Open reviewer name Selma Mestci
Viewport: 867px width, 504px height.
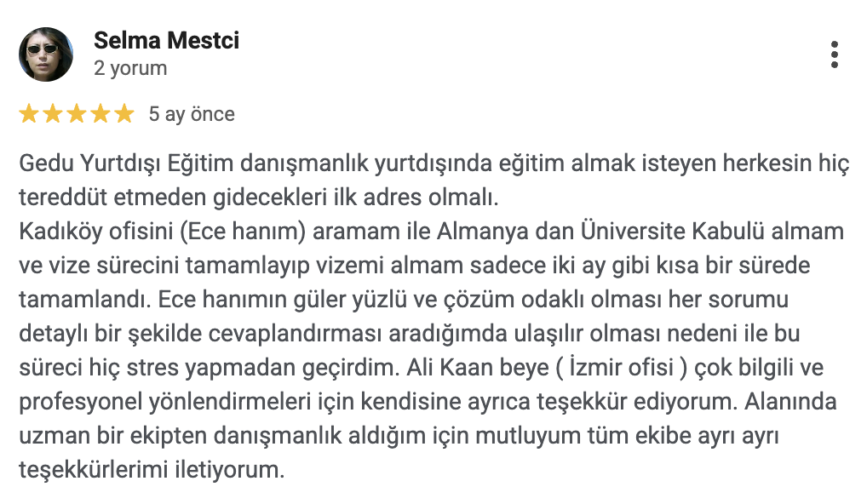(166, 40)
